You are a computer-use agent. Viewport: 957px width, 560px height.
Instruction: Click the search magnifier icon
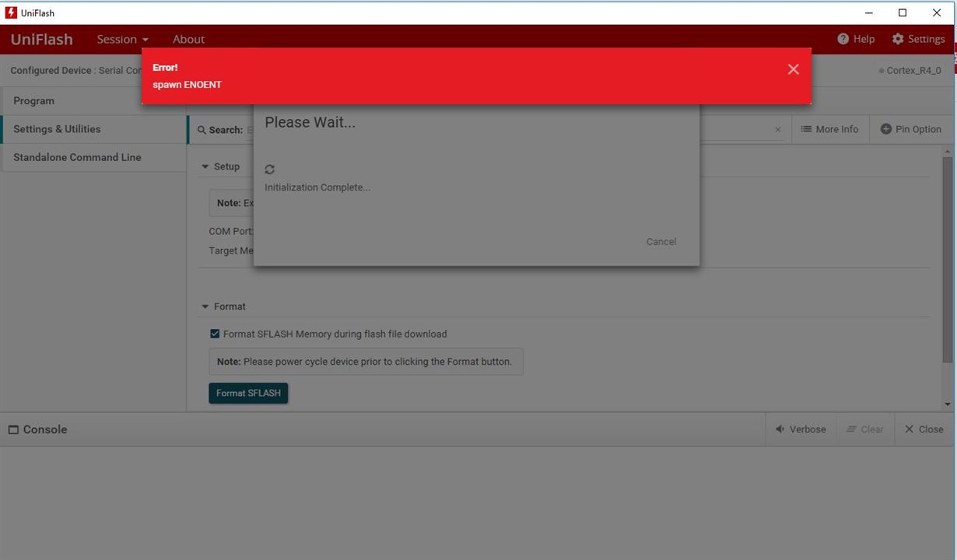pyautogui.click(x=202, y=130)
